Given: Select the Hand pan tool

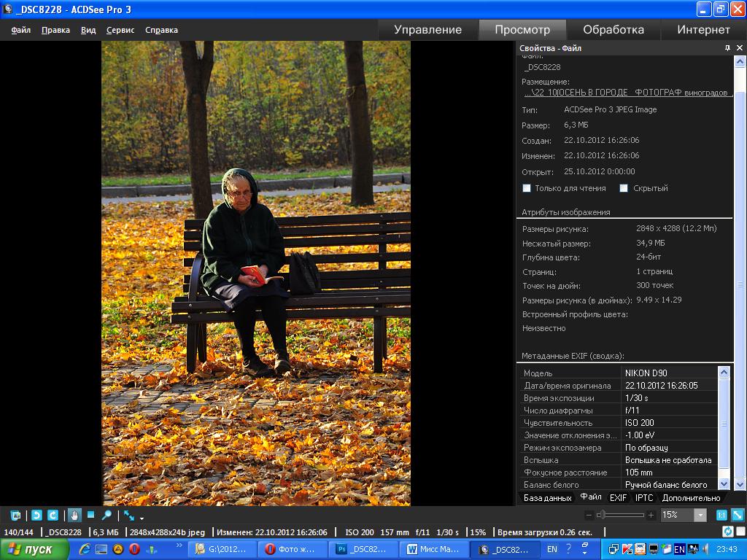Looking at the screenshot, I should point(74,515).
